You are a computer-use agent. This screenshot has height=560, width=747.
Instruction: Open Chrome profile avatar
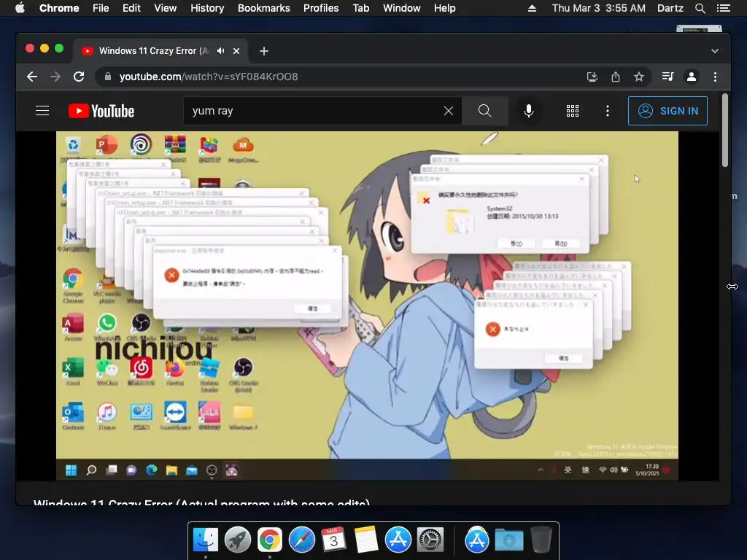[x=692, y=77]
